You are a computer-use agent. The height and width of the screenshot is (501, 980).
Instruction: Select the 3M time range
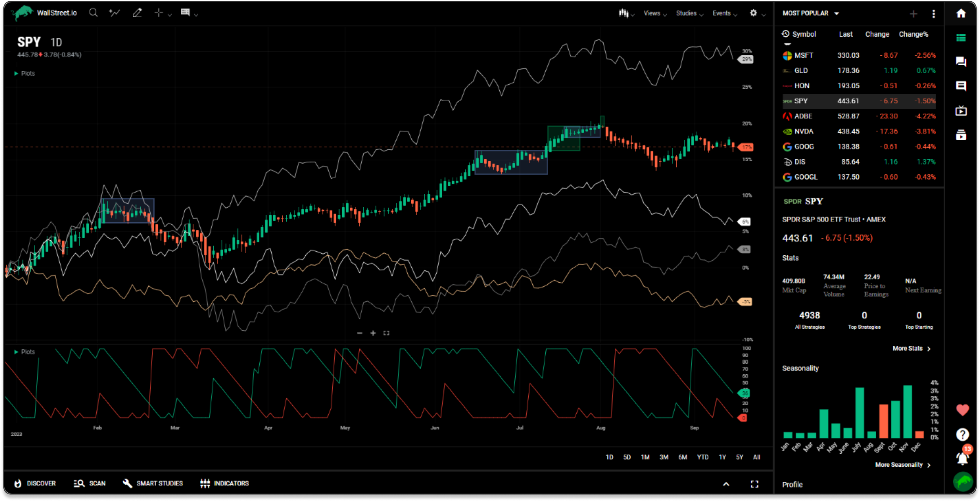pyautogui.click(x=664, y=457)
